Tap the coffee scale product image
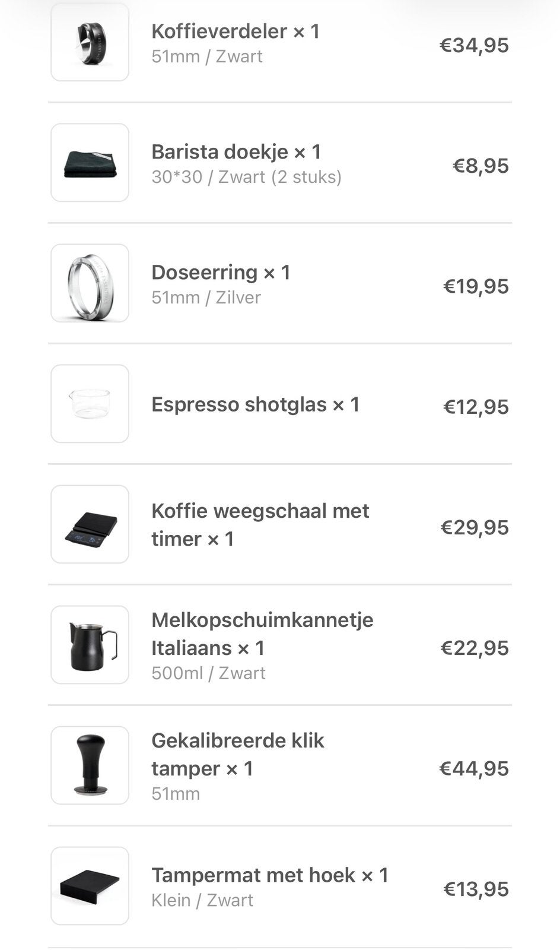The height and width of the screenshot is (950, 560). 90,524
